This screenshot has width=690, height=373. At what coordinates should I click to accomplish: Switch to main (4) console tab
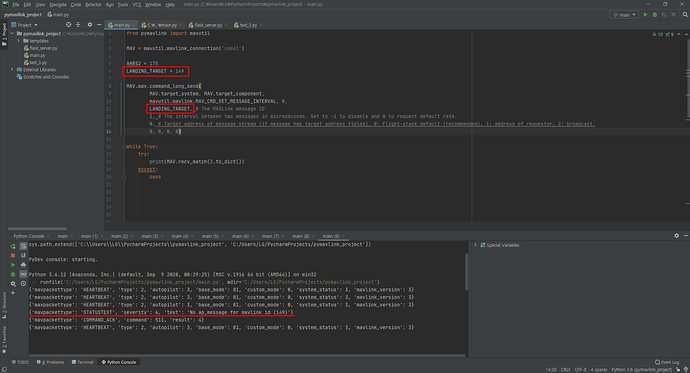coord(180,236)
